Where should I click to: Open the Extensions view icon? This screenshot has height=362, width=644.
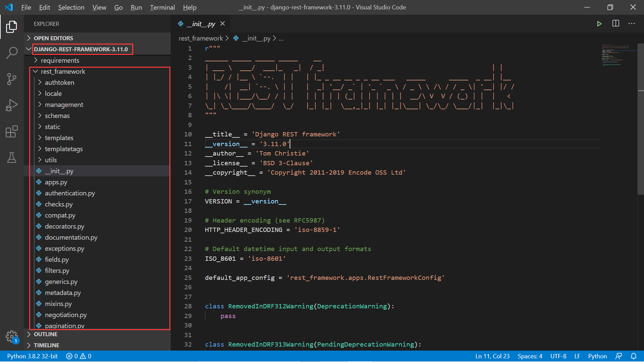(12, 131)
